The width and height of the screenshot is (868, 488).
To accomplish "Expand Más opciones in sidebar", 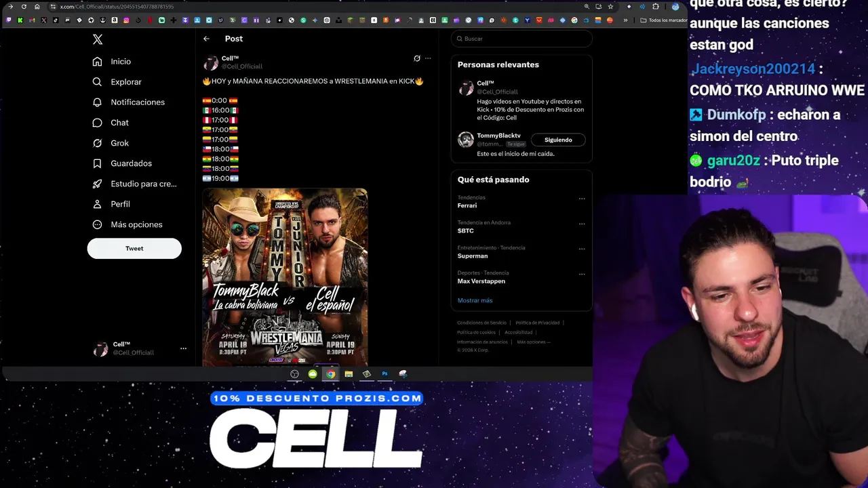I will click(x=127, y=224).
